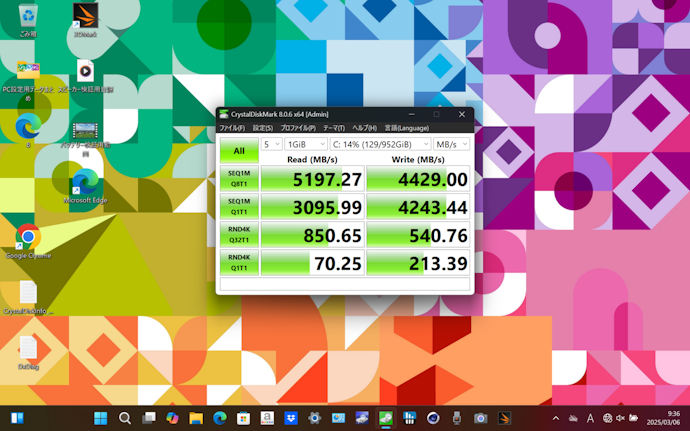690x431 pixels.
Task: Open File Explorer from the taskbar
Action: 196,418
